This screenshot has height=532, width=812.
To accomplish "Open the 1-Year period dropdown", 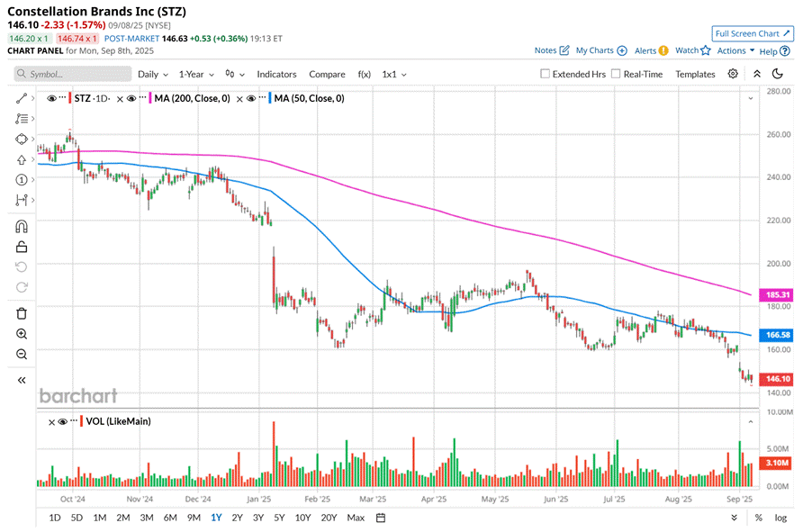I will [196, 74].
